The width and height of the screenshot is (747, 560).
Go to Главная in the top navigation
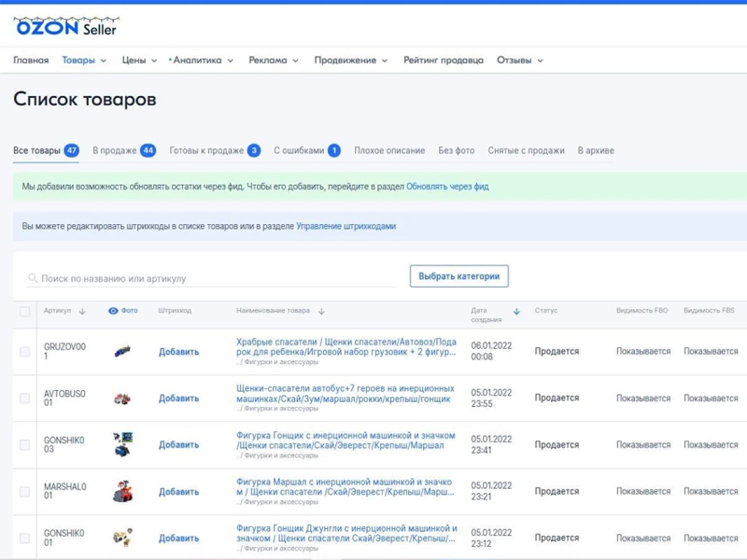[x=31, y=61]
